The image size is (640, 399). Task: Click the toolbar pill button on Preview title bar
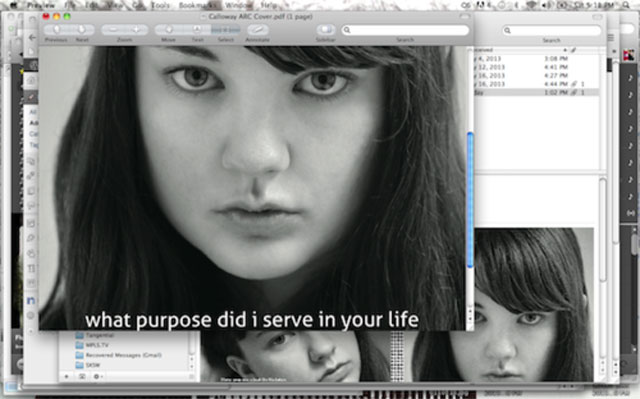(x=464, y=16)
